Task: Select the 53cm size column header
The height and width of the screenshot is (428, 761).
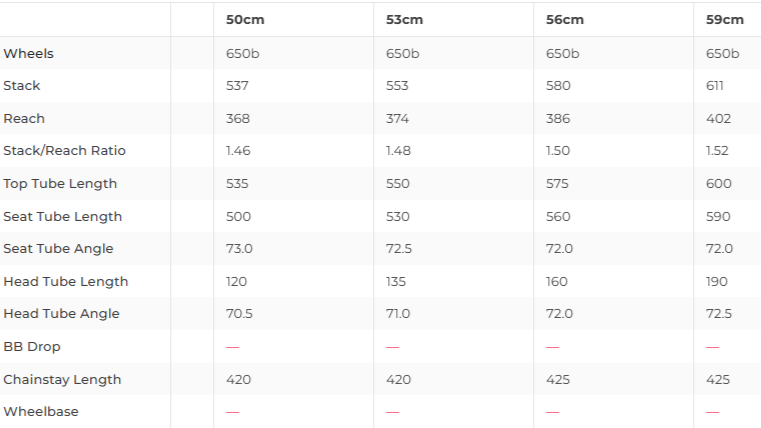Action: 404,20
